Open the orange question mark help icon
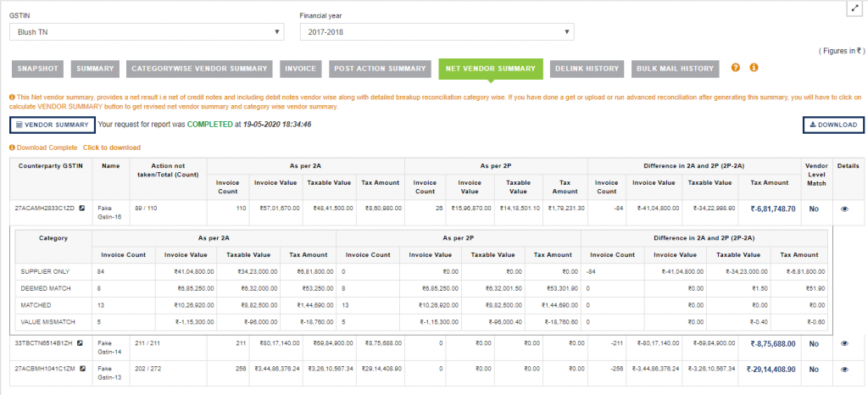 735,68
